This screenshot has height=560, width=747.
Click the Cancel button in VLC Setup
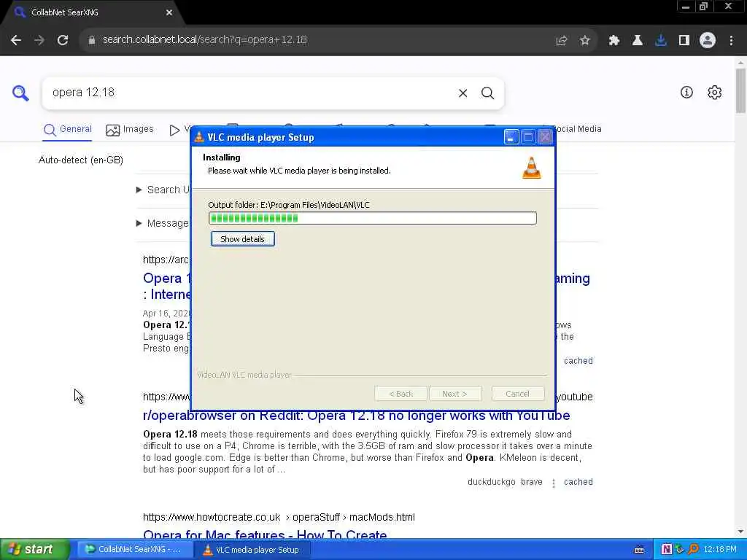click(x=517, y=394)
